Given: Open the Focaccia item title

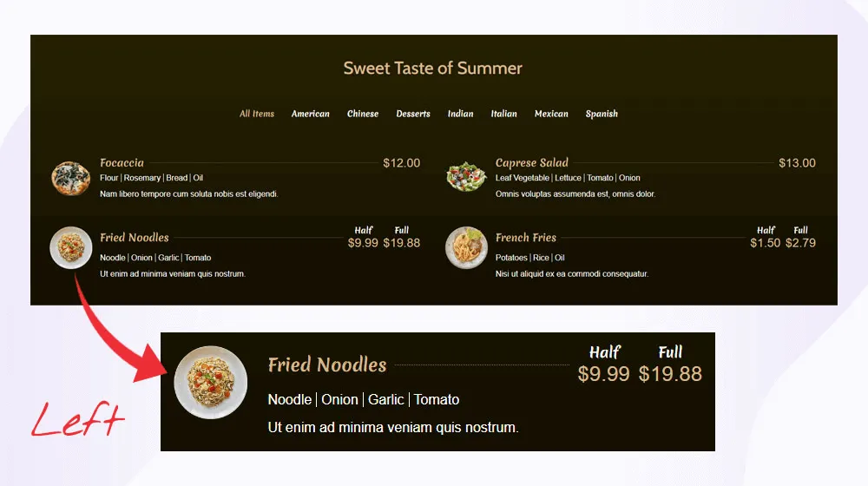Looking at the screenshot, I should (122, 162).
